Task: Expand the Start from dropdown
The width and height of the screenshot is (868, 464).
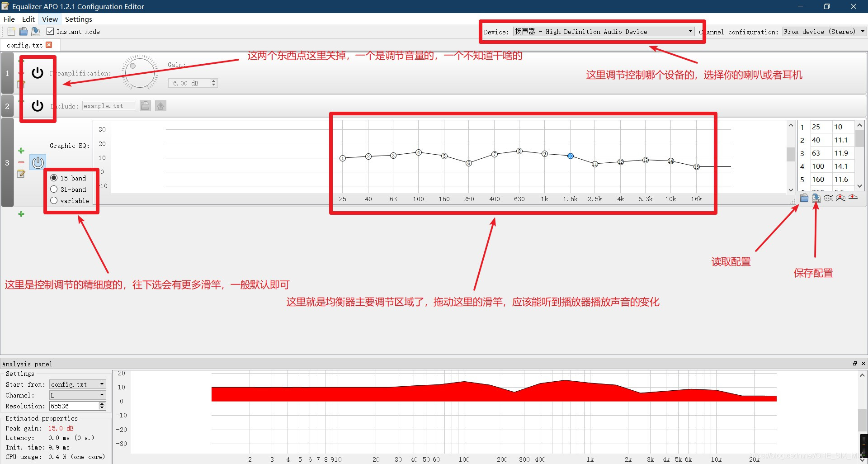Action: click(x=77, y=384)
